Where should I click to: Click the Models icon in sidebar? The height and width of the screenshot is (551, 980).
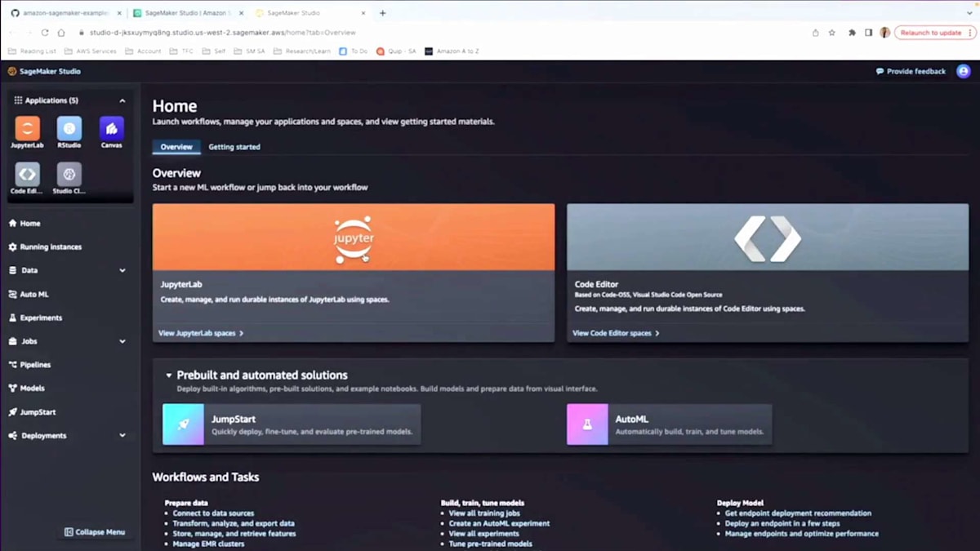tap(12, 389)
